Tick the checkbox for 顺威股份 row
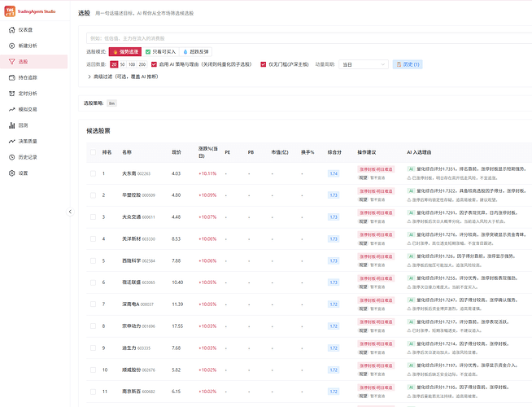Screen dimensions: 532x407 point(93,370)
